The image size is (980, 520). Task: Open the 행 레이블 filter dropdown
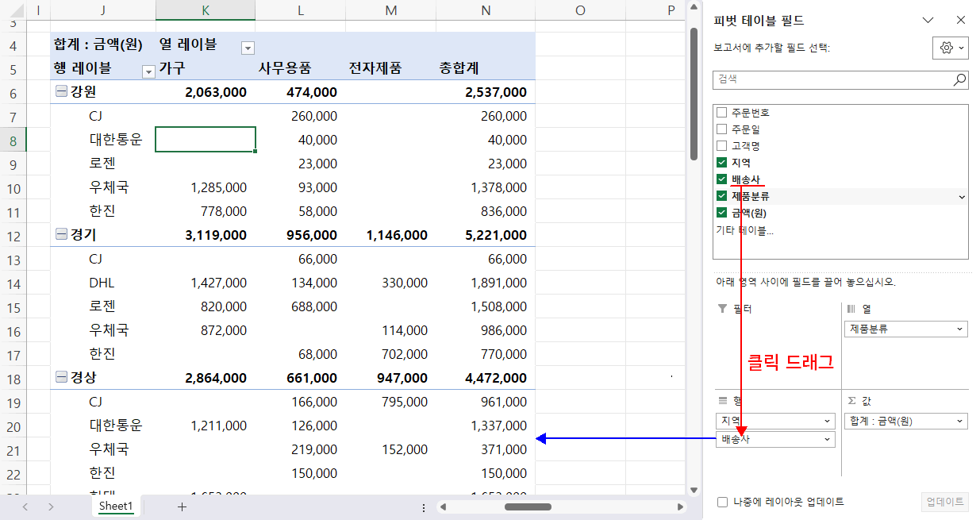point(148,71)
